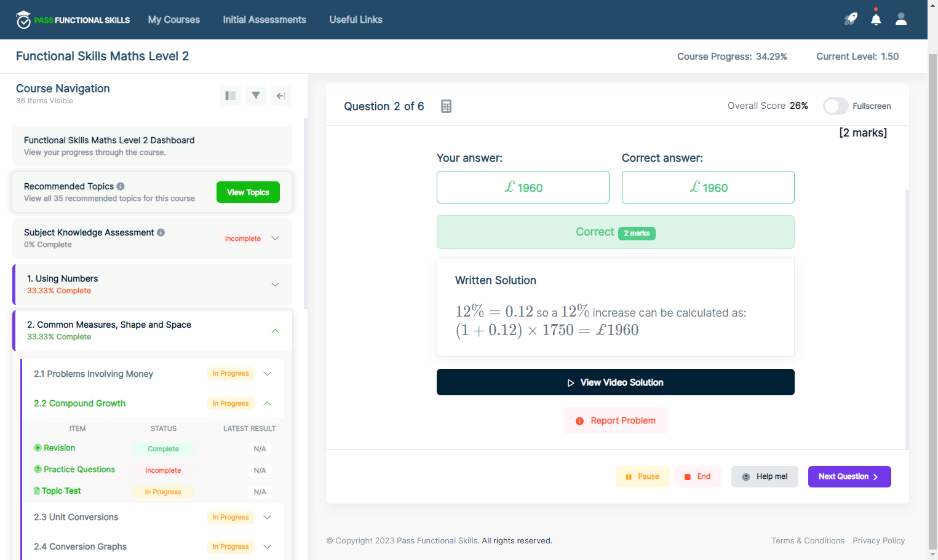This screenshot has height=560, width=938.
Task: Expand 2.3 Unit Conversions topic
Action: click(x=267, y=518)
